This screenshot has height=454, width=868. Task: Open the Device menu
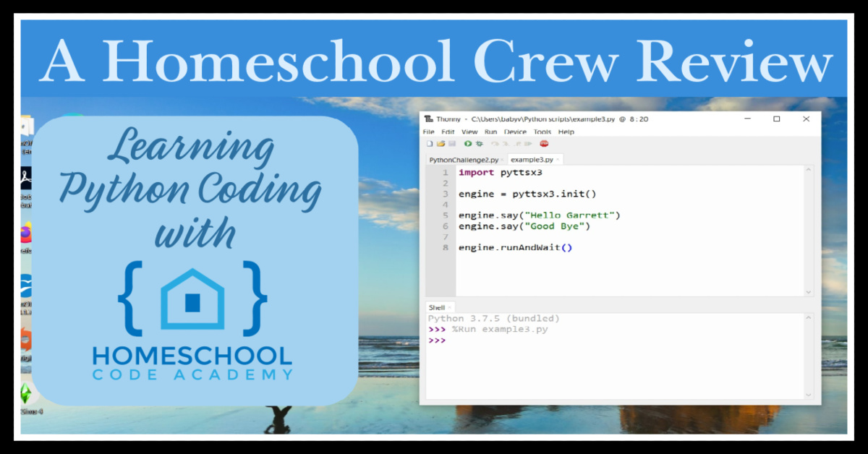pyautogui.click(x=515, y=132)
